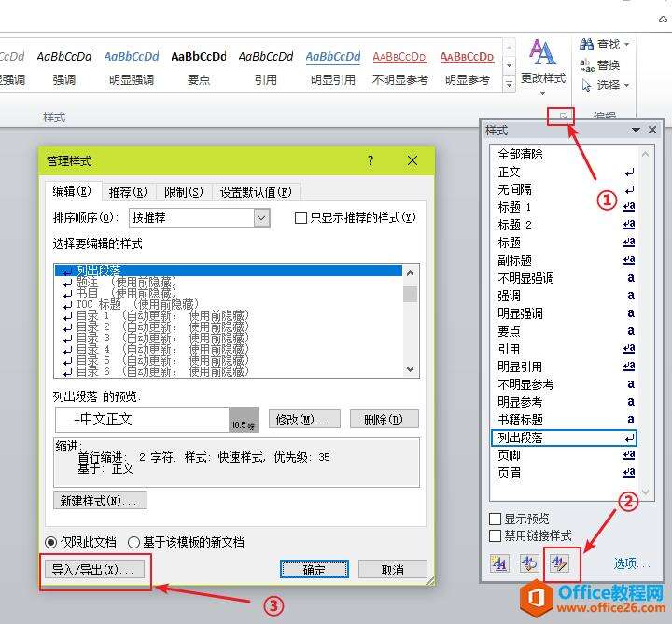Viewport: 672px width, 624px height.
Task: Close the 样式 pane
Action: click(x=652, y=130)
